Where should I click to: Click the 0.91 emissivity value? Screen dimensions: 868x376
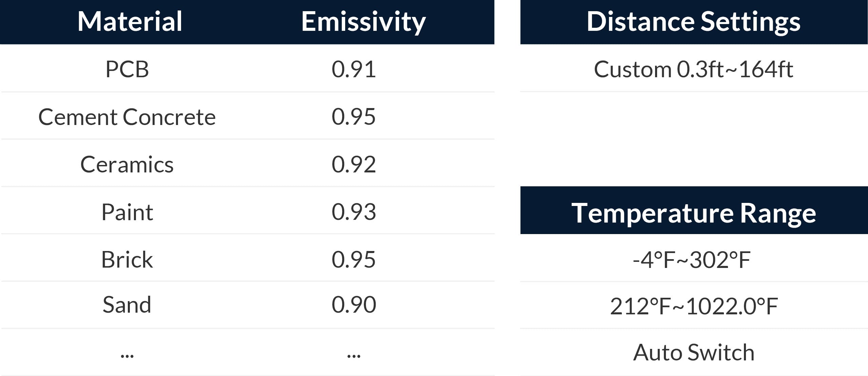[x=354, y=69]
